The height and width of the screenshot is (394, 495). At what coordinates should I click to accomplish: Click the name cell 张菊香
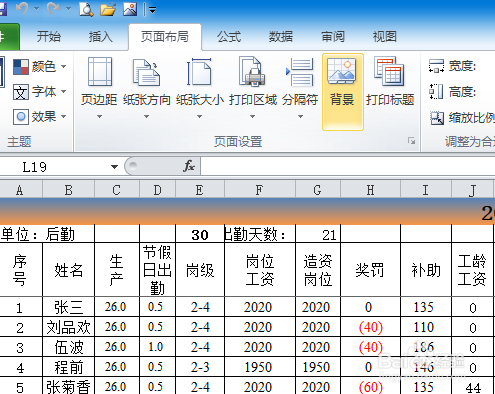pyautogui.click(x=68, y=386)
